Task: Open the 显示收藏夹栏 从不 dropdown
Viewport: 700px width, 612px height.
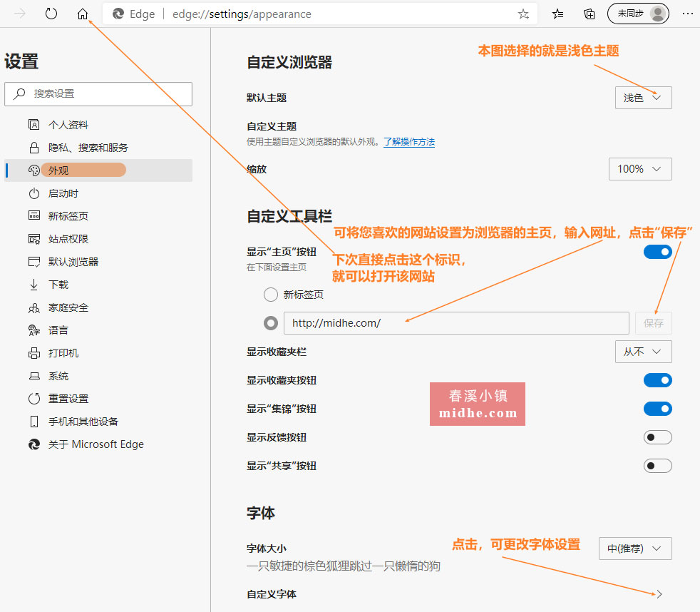Action: click(x=643, y=352)
